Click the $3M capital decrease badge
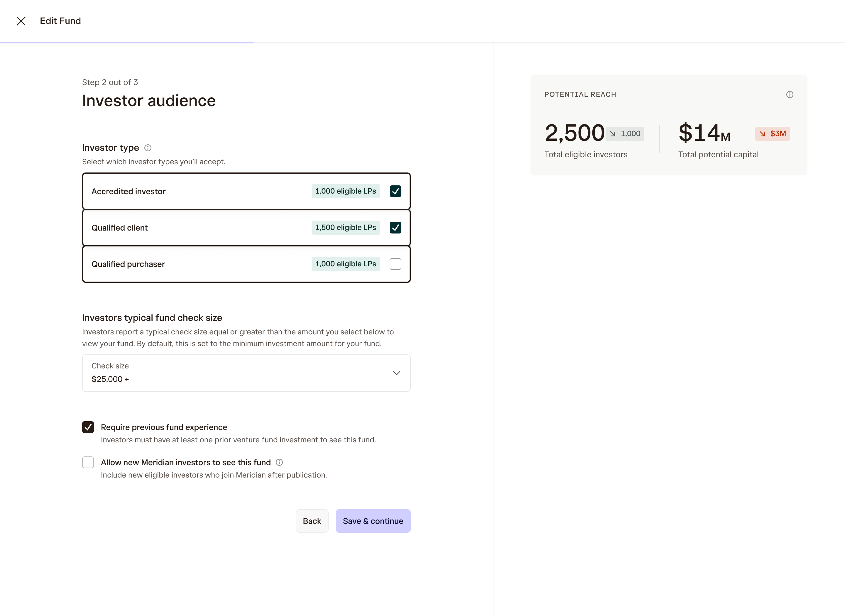This screenshot has width=845, height=616. point(772,133)
